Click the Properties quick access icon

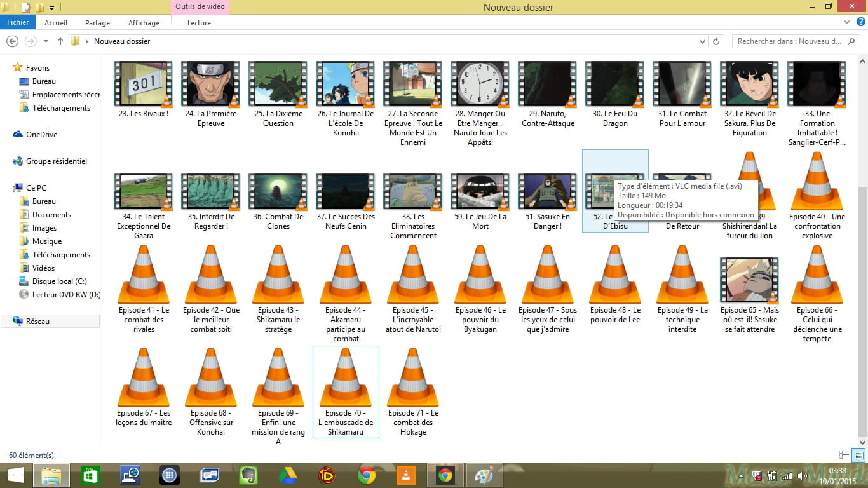26,8
